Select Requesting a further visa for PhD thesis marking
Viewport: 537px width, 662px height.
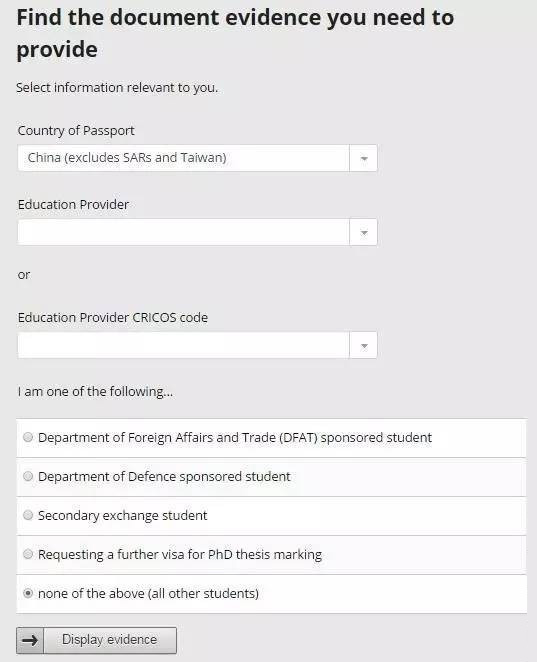(x=28, y=554)
